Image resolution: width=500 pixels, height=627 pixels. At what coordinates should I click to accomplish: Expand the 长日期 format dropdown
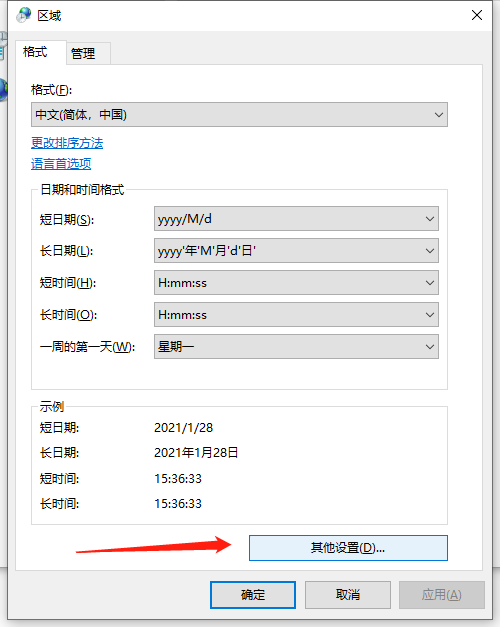(296, 251)
